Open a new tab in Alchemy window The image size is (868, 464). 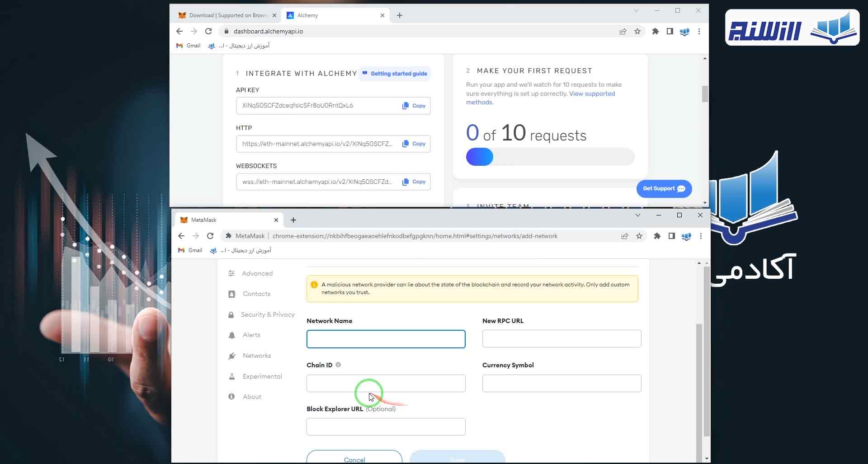point(400,15)
